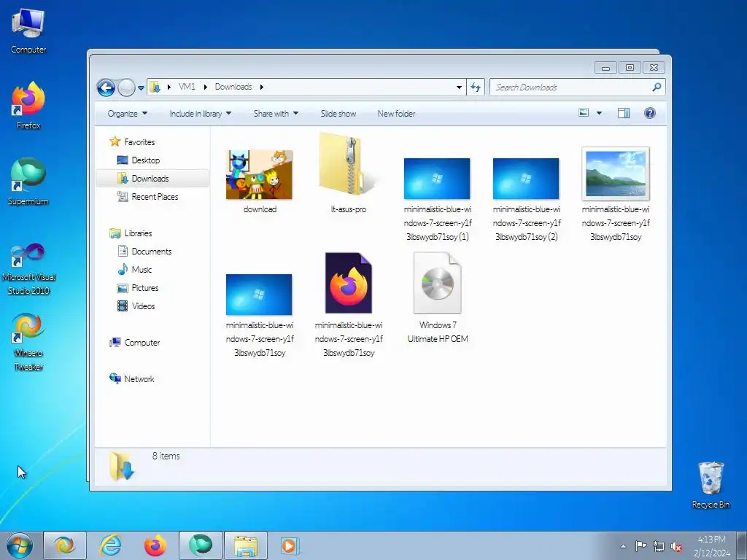Open the Organize menu
Viewport: 747px width, 560px height.
click(x=127, y=113)
